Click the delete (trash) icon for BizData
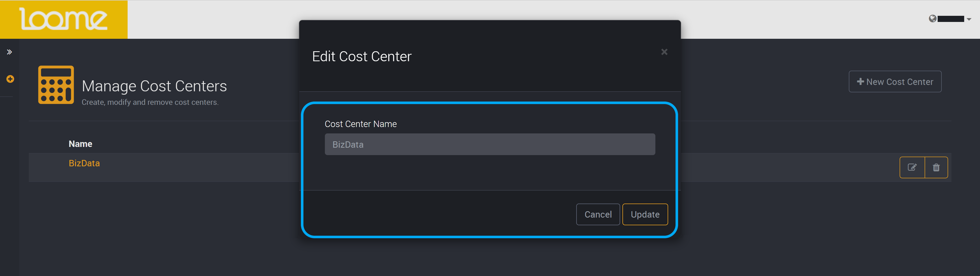The image size is (980, 276). (x=936, y=167)
